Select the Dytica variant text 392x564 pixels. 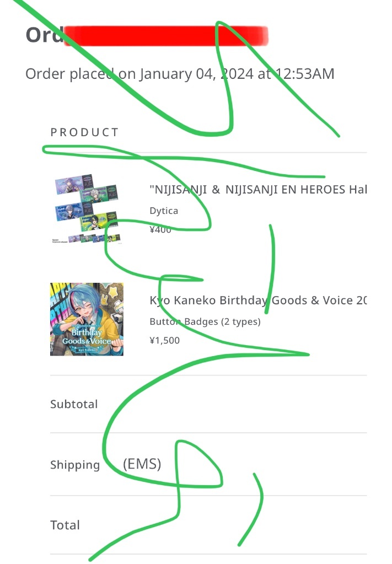164,211
